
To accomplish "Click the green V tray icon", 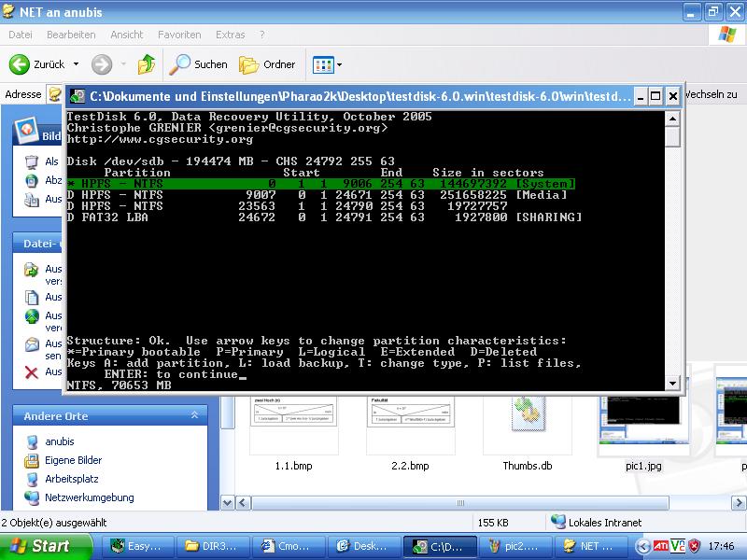I will coord(678,546).
